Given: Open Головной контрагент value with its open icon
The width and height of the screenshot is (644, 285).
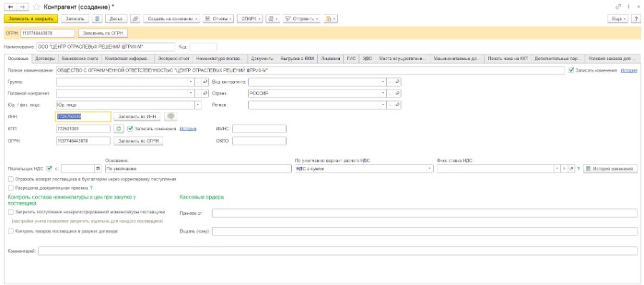Looking at the screenshot, I should [x=205, y=93].
